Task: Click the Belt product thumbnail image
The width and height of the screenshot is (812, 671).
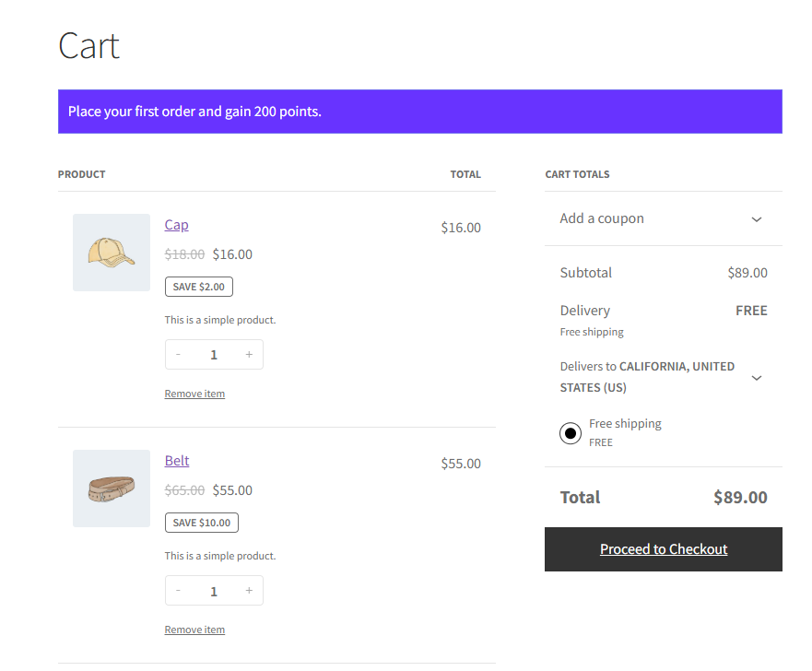Action: pyautogui.click(x=112, y=489)
